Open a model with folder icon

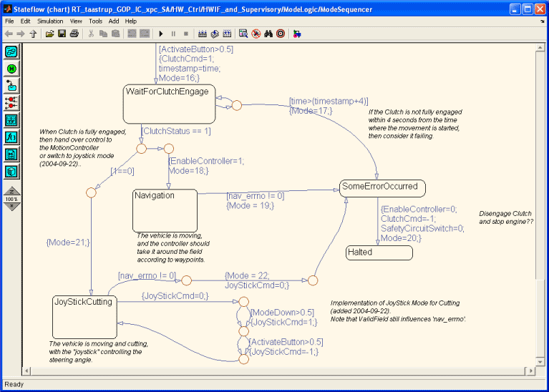[x=49, y=34]
